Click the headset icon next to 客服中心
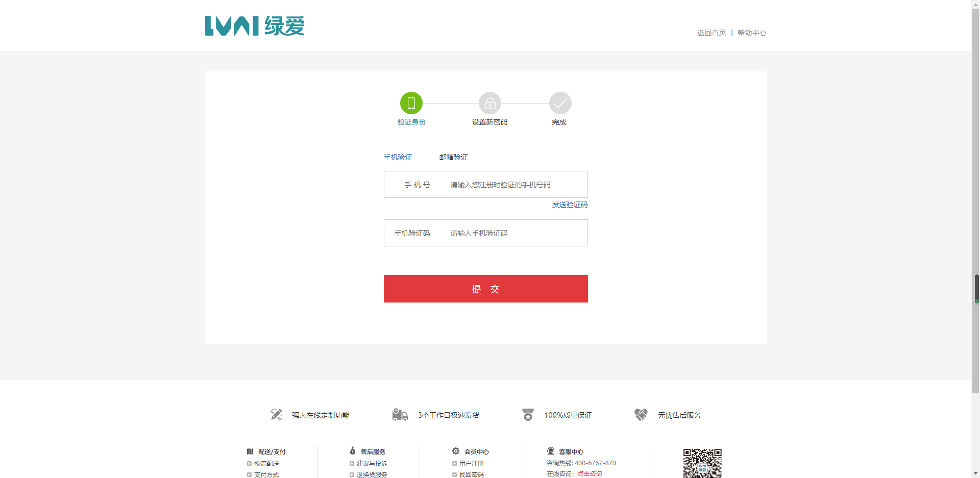 551,451
